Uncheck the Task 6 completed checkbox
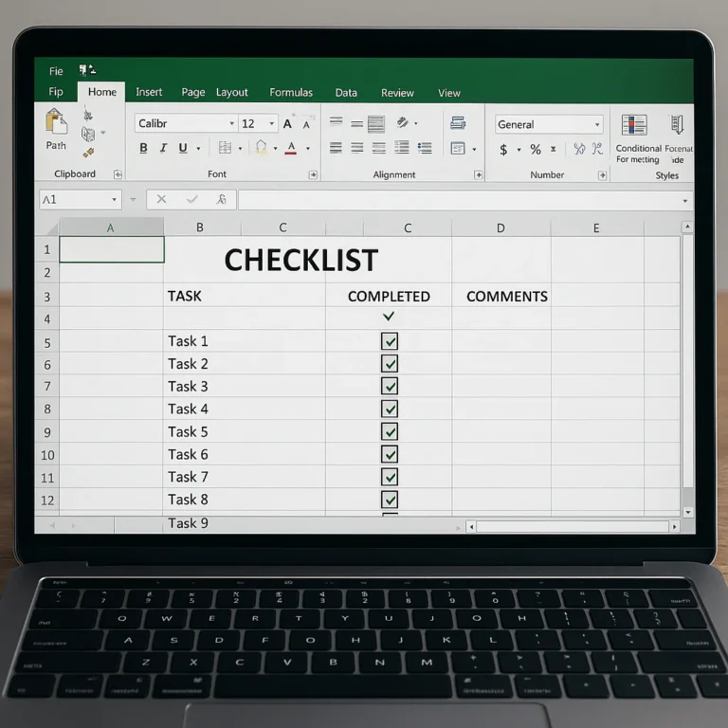 (x=389, y=454)
